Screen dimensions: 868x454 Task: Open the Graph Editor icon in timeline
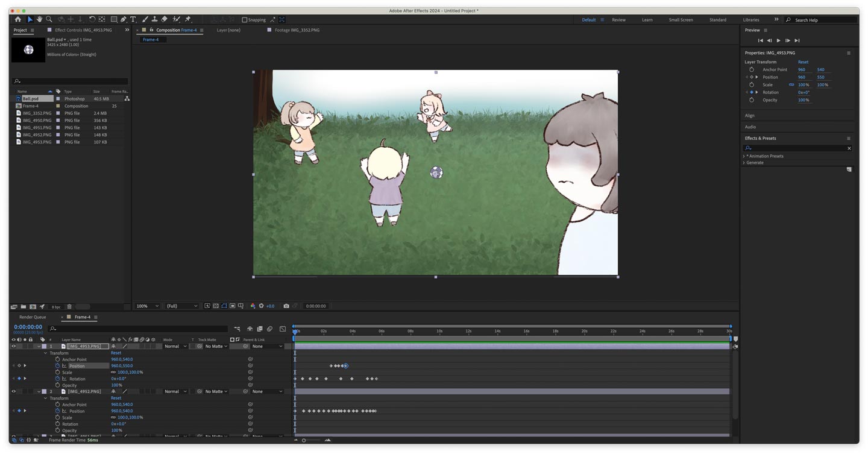click(283, 329)
